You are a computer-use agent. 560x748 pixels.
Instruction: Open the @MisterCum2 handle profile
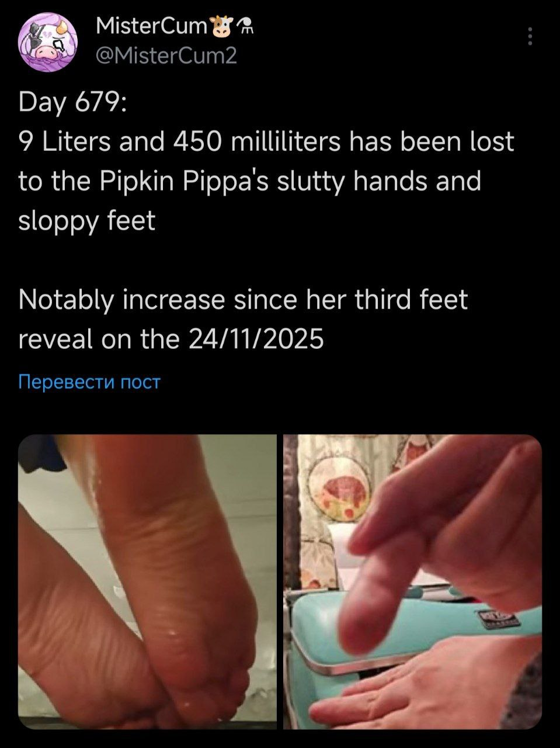tap(165, 56)
